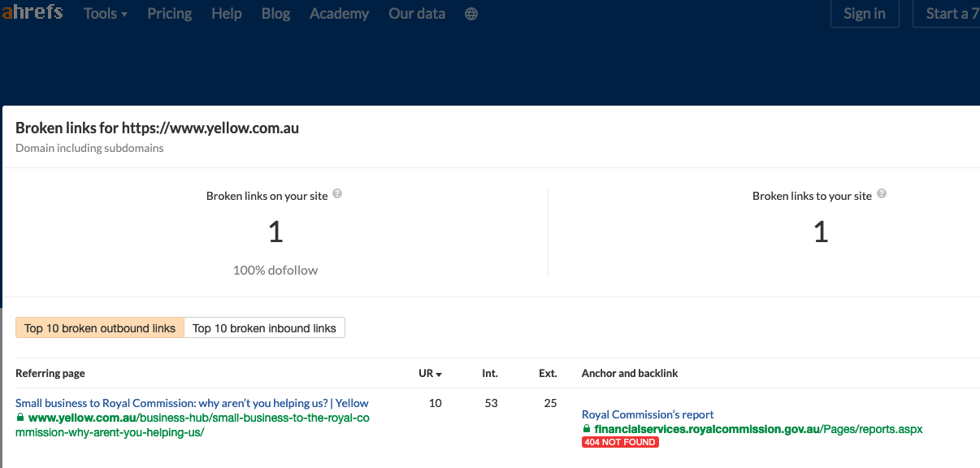
Task: Open the language globe selector
Action: coord(471,14)
